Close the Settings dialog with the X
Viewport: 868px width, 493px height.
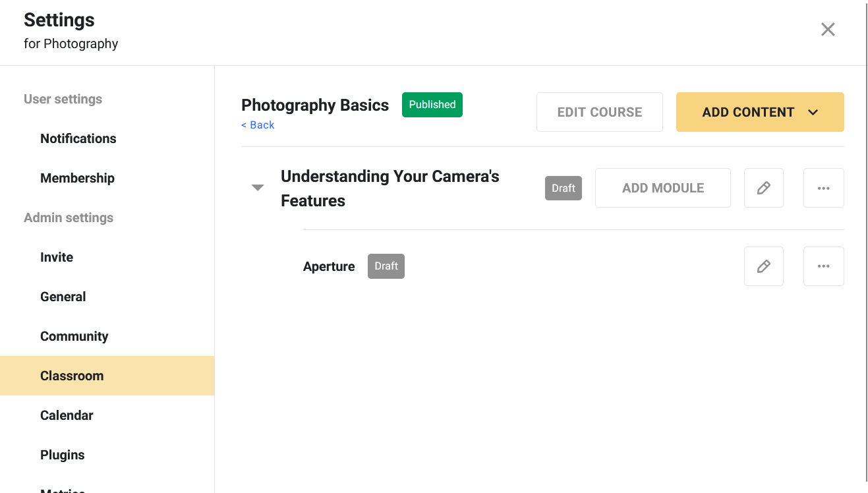(x=828, y=30)
